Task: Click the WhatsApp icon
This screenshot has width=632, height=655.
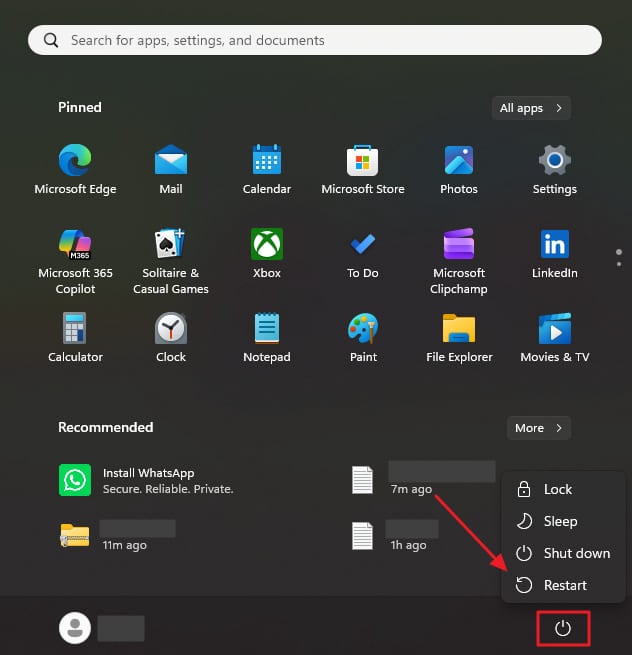Action: [75, 480]
